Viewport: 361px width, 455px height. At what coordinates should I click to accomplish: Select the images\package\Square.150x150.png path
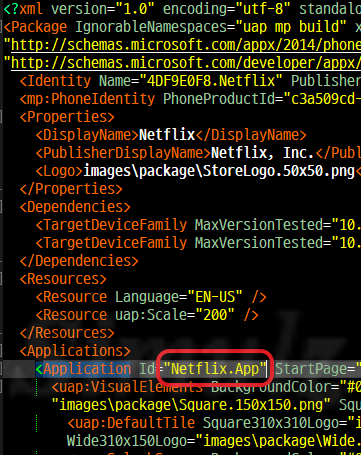[191, 405]
